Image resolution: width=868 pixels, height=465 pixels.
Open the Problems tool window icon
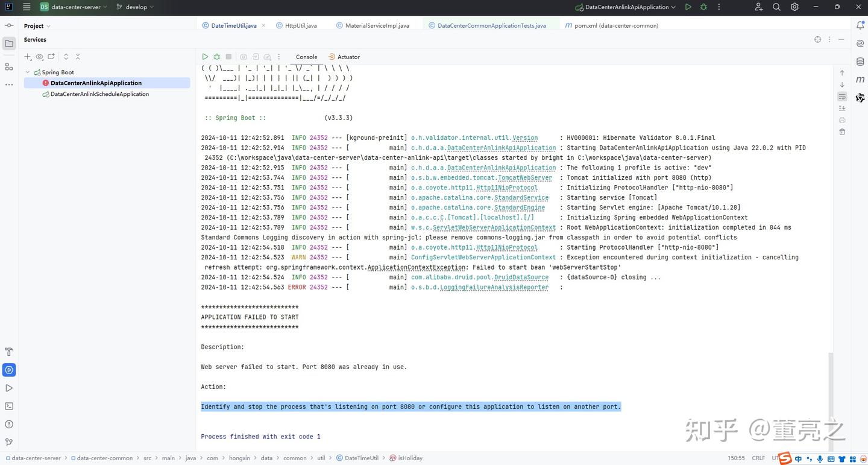9,424
